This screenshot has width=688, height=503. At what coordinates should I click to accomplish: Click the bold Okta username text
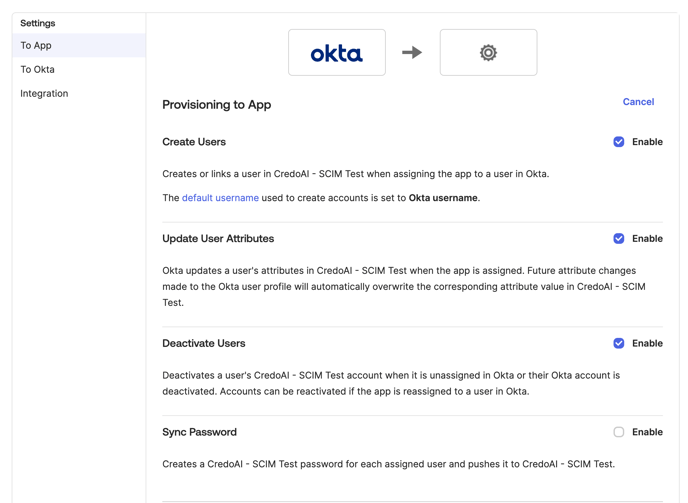443,198
